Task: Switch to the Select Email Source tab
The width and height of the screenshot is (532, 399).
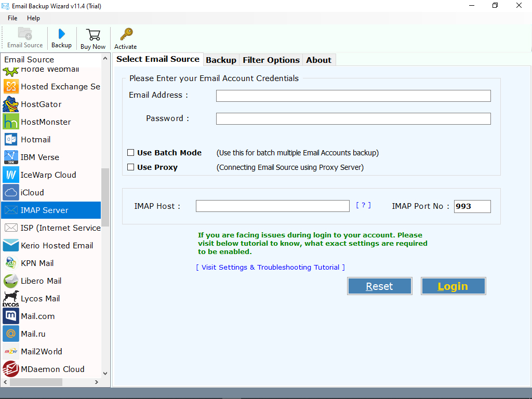Action: (158, 59)
